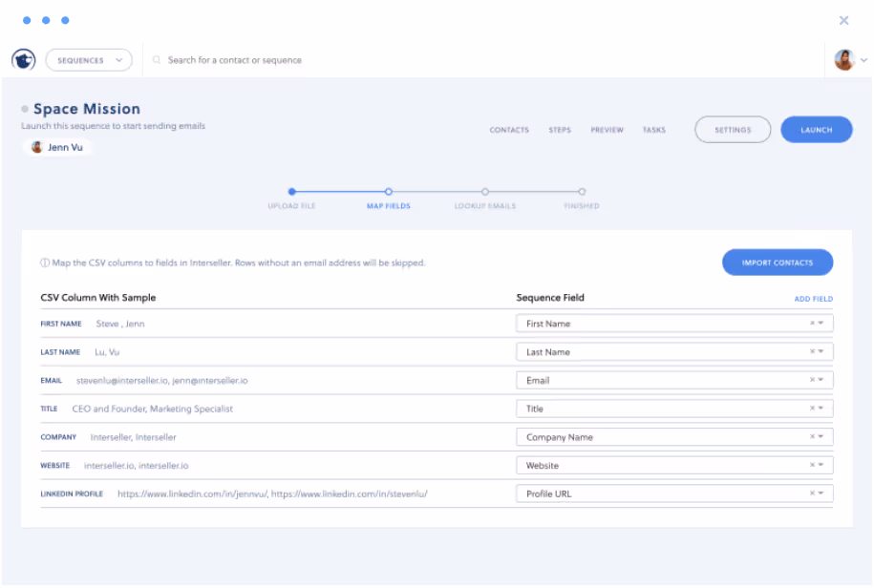Clear the Email field mapping with its X
This screenshot has height=588, width=874.
810,380
